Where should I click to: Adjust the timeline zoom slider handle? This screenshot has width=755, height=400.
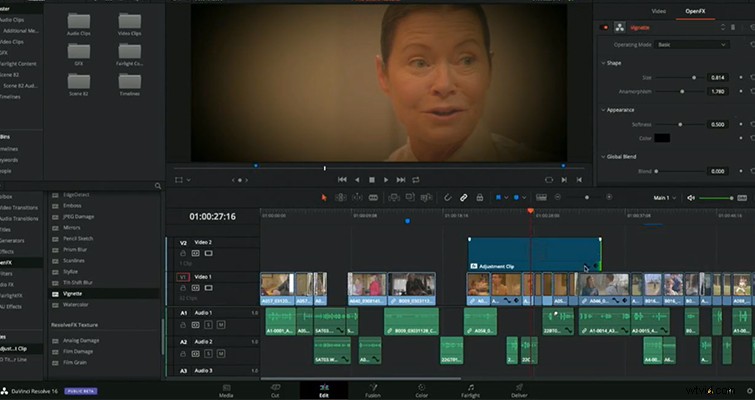[586, 197]
